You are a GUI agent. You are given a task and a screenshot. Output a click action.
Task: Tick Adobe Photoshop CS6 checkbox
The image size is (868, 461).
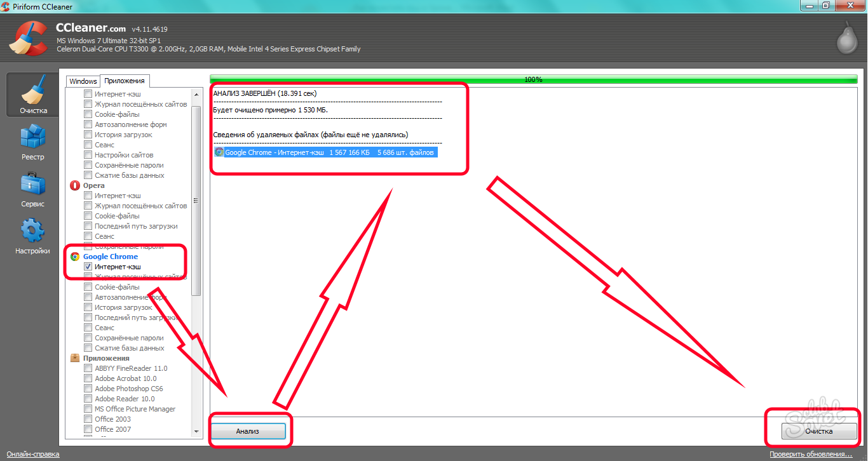pyautogui.click(x=88, y=389)
